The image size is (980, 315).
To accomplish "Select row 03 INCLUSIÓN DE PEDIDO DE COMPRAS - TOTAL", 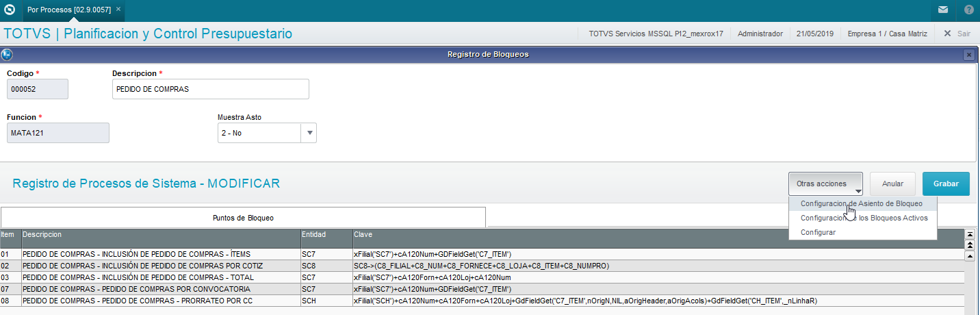I will pyautogui.click(x=482, y=277).
